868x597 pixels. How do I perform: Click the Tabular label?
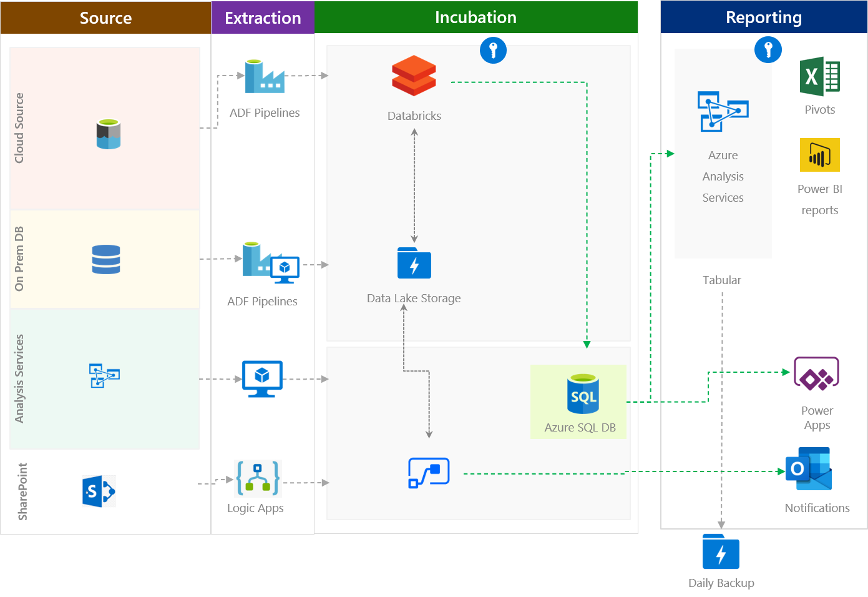722,280
